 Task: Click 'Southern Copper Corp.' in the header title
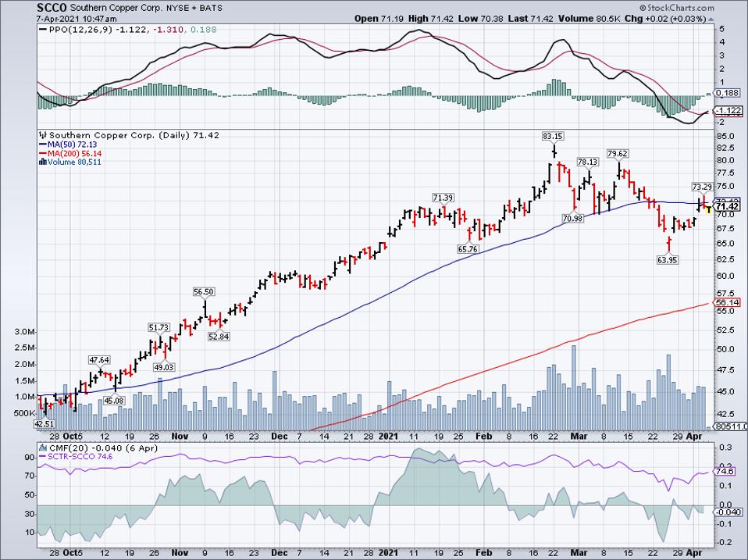[116, 8]
